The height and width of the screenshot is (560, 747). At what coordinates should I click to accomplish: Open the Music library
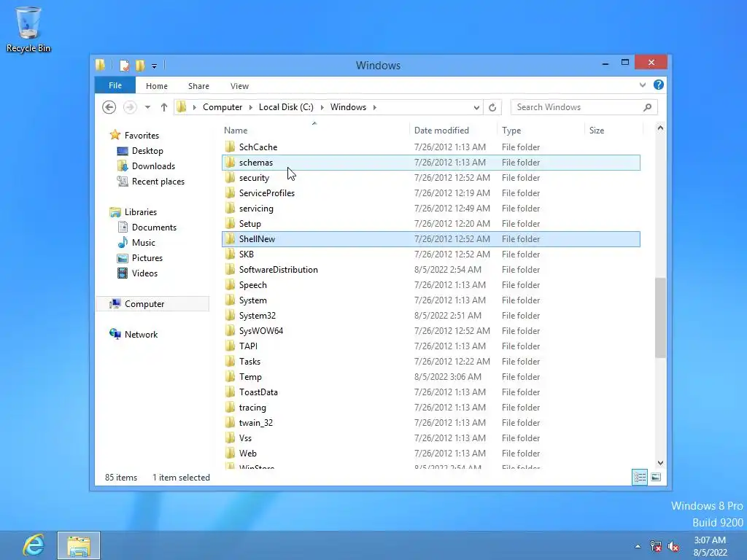[144, 242]
